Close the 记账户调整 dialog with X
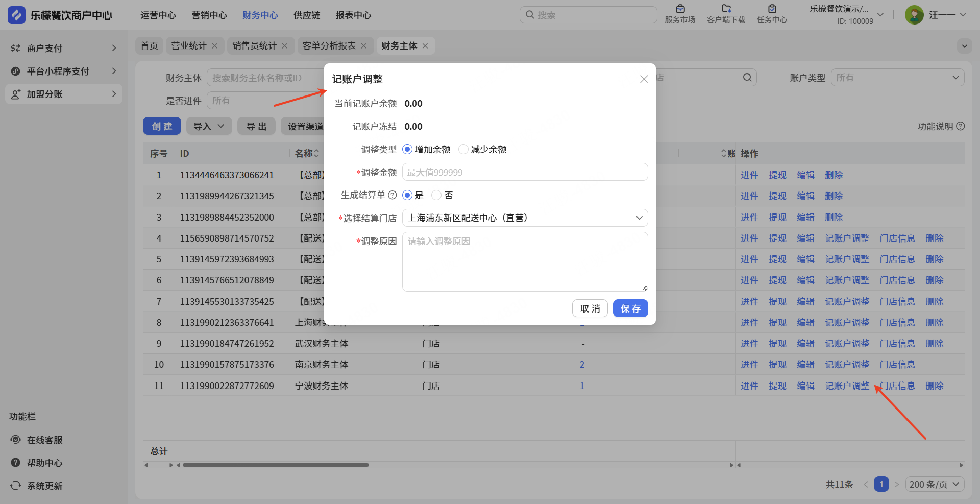This screenshot has height=504, width=980. (x=644, y=79)
